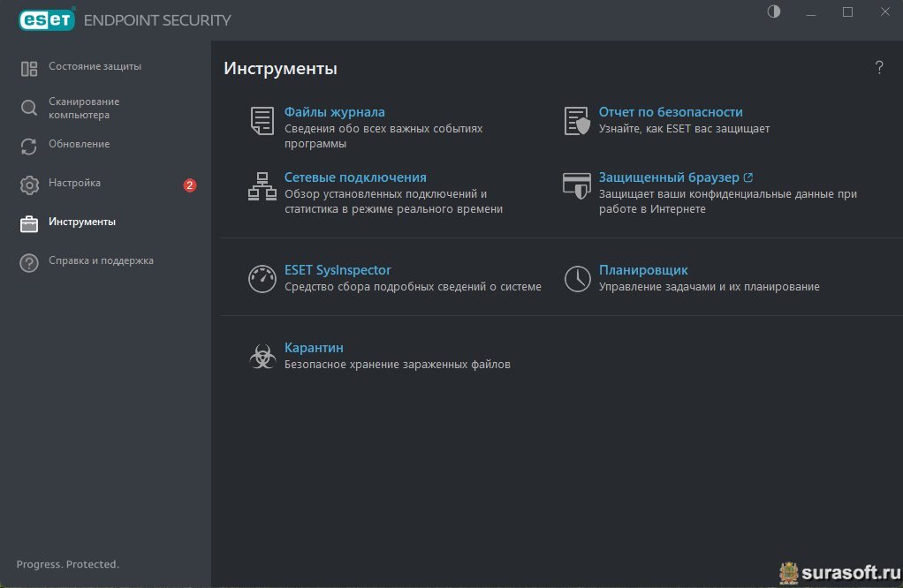Click the Log files document icon
This screenshot has width=903, height=588.
point(262,121)
